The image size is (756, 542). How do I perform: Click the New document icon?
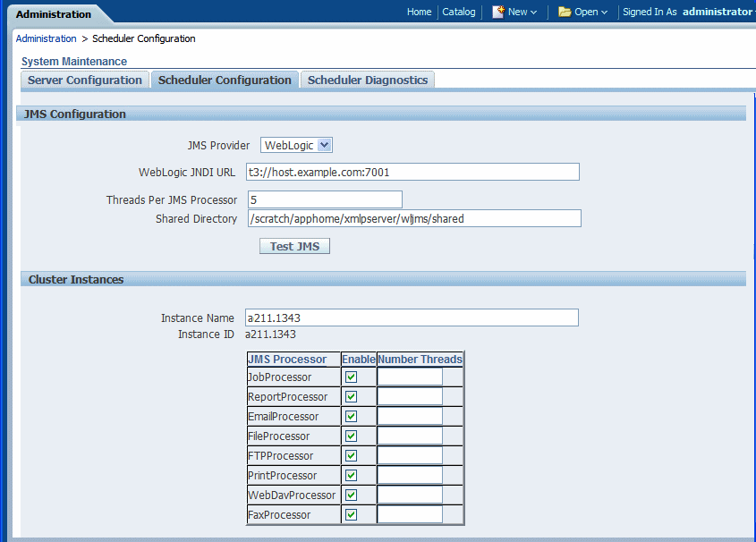click(498, 12)
